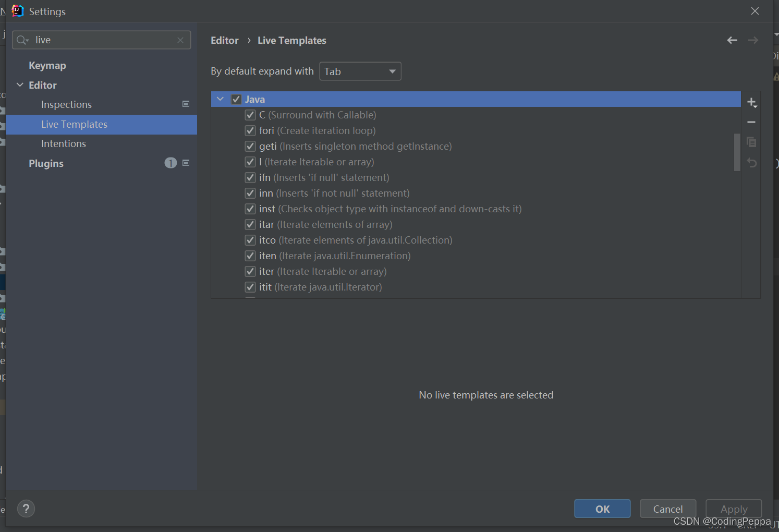Uncheck the geti template checkbox
Viewport: 779px width, 532px height.
pyautogui.click(x=250, y=146)
